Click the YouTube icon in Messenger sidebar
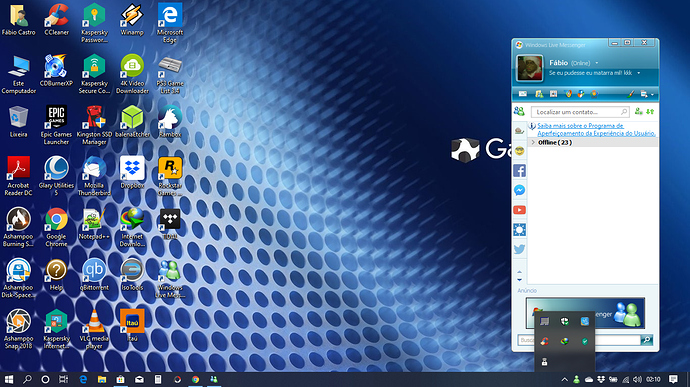The width and height of the screenshot is (690, 387). tap(519, 210)
